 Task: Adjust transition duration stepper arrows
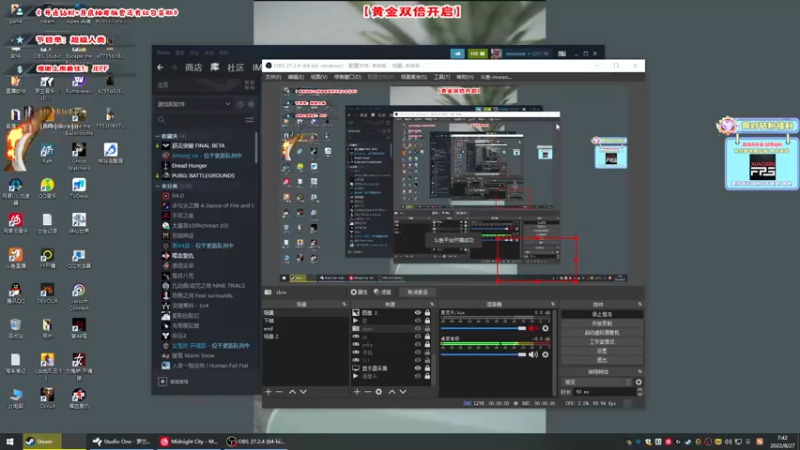[x=640, y=392]
